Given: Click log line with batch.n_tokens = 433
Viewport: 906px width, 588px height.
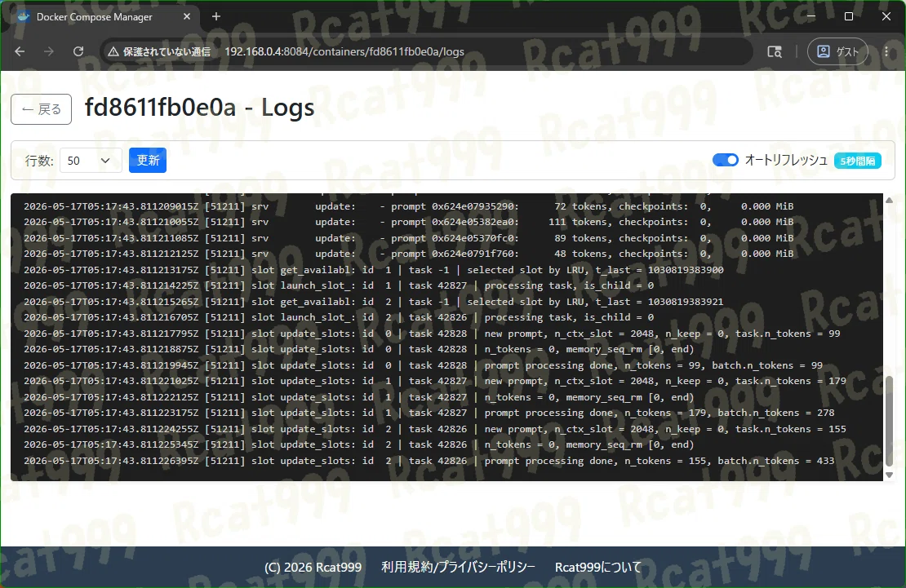Looking at the screenshot, I should coord(429,461).
